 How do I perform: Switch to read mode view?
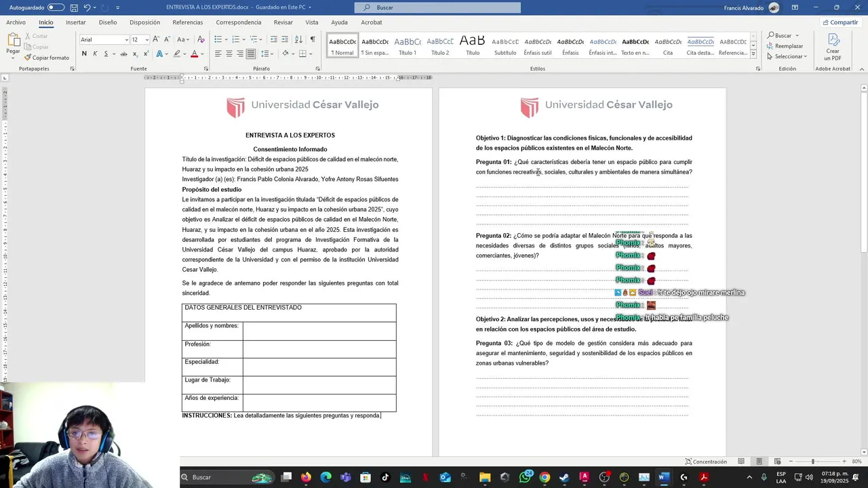(x=741, y=462)
